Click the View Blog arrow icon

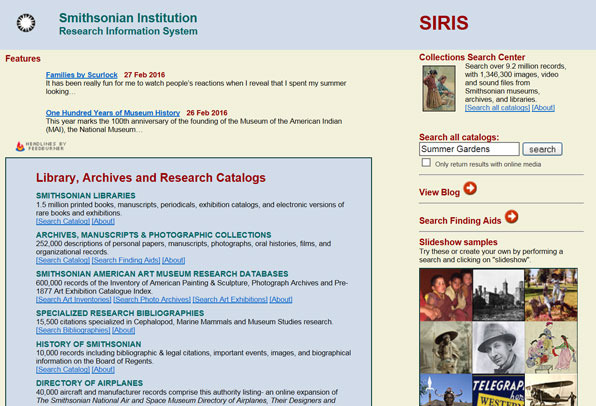[470, 188]
